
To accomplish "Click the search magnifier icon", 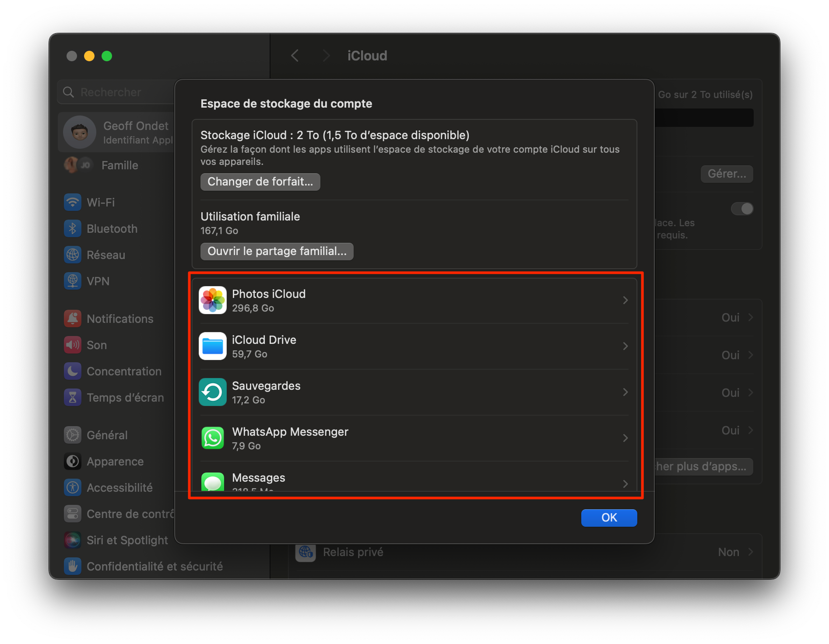I will click(x=68, y=92).
